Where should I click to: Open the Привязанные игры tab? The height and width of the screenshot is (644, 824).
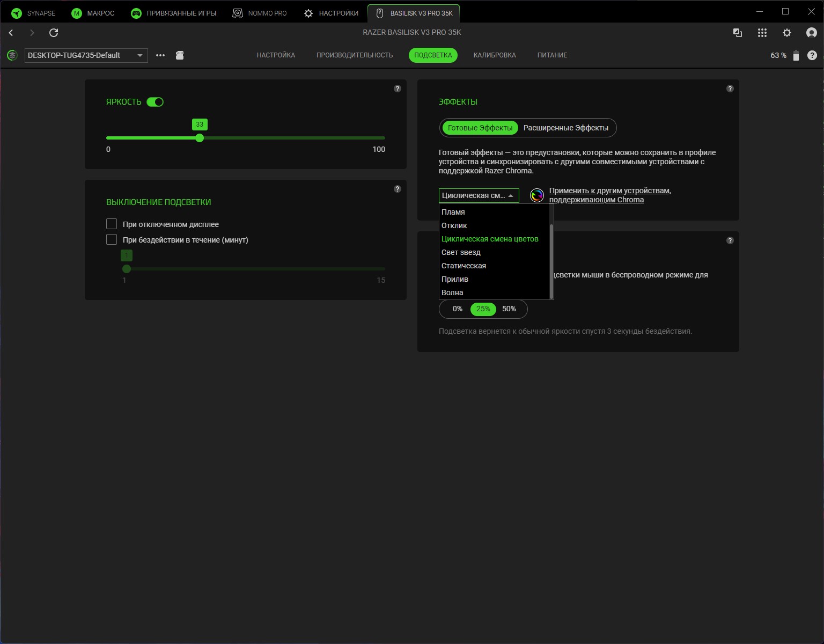click(174, 13)
